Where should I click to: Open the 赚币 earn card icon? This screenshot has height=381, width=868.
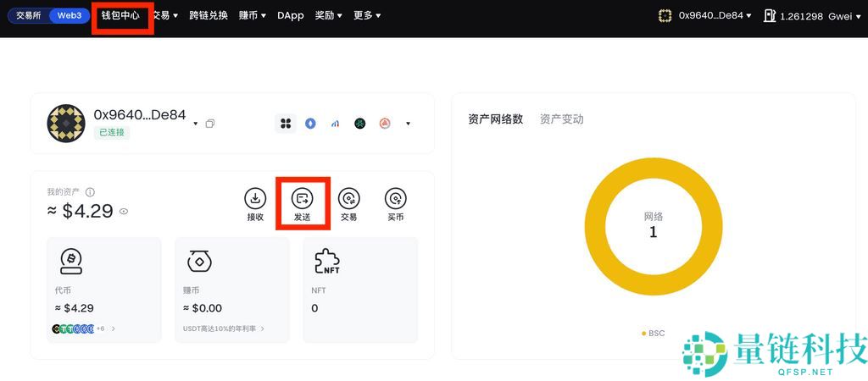pos(198,261)
